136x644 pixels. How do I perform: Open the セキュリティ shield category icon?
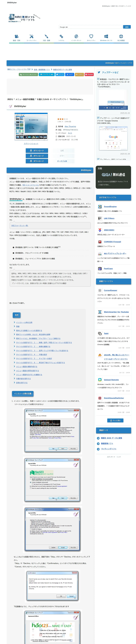pyautogui.click(x=91, y=36)
